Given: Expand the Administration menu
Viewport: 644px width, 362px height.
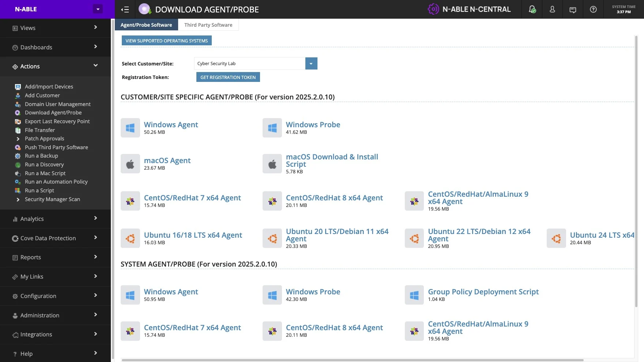Looking at the screenshot, I should (x=55, y=315).
